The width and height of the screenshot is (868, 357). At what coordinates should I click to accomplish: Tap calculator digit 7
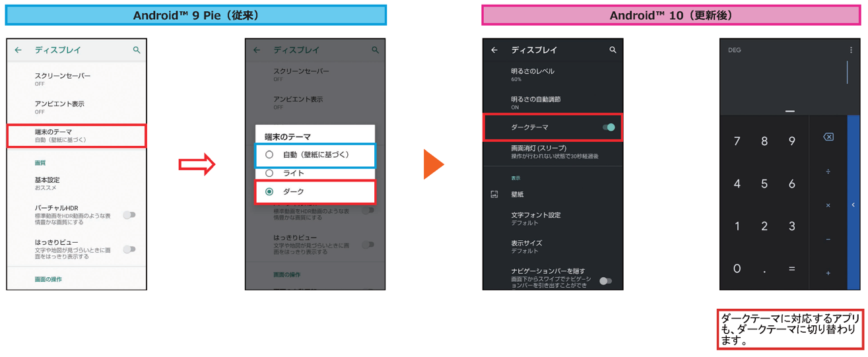pos(737,141)
